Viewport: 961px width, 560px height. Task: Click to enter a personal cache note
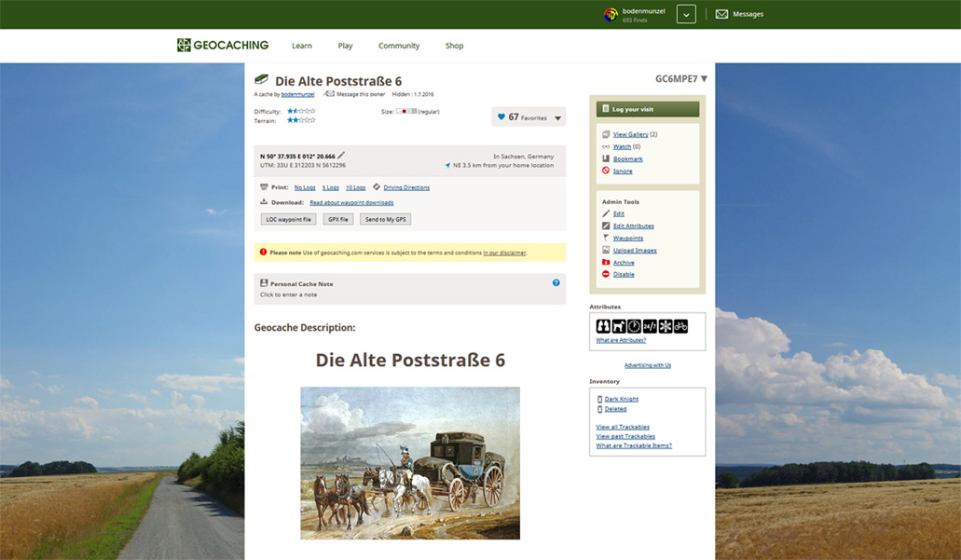(289, 294)
